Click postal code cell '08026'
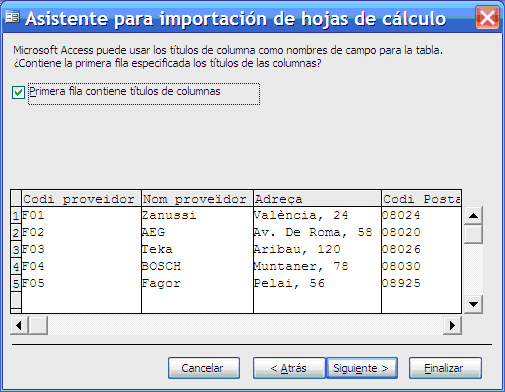Viewport: 505px width, 392px height. click(x=422, y=249)
